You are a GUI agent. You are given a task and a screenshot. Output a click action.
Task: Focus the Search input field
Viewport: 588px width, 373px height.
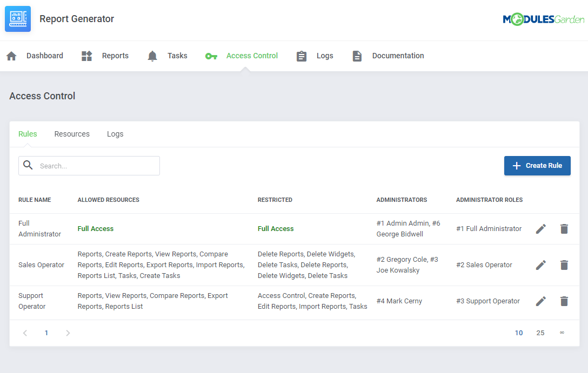[89, 166]
